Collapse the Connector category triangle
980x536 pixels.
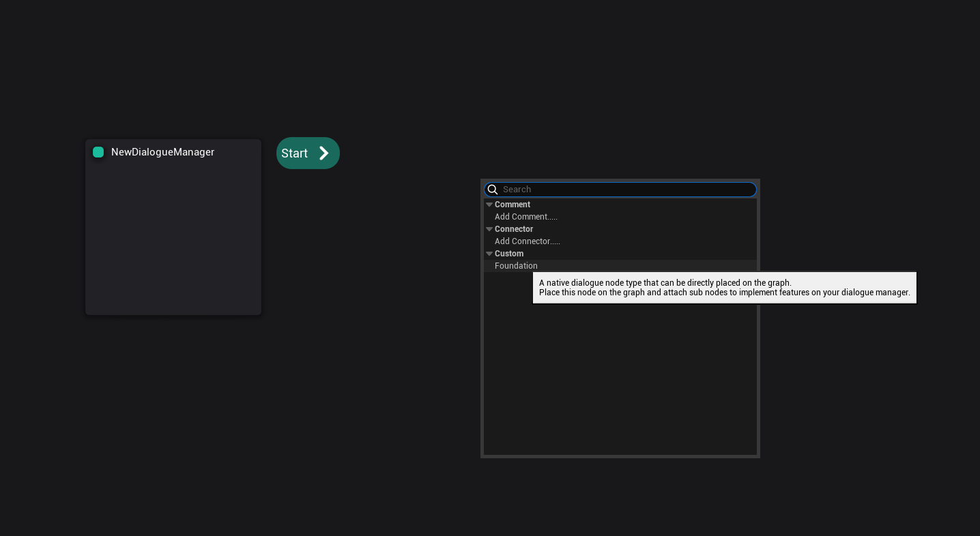489,229
